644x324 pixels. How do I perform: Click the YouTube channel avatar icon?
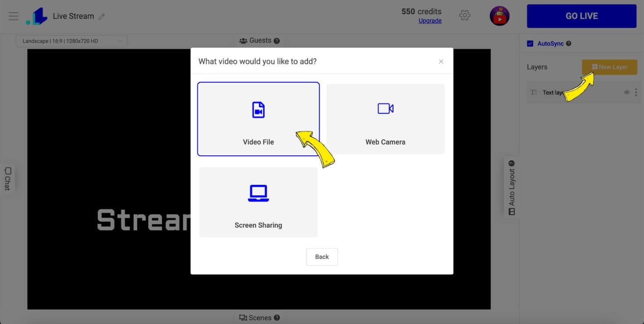[x=499, y=16]
